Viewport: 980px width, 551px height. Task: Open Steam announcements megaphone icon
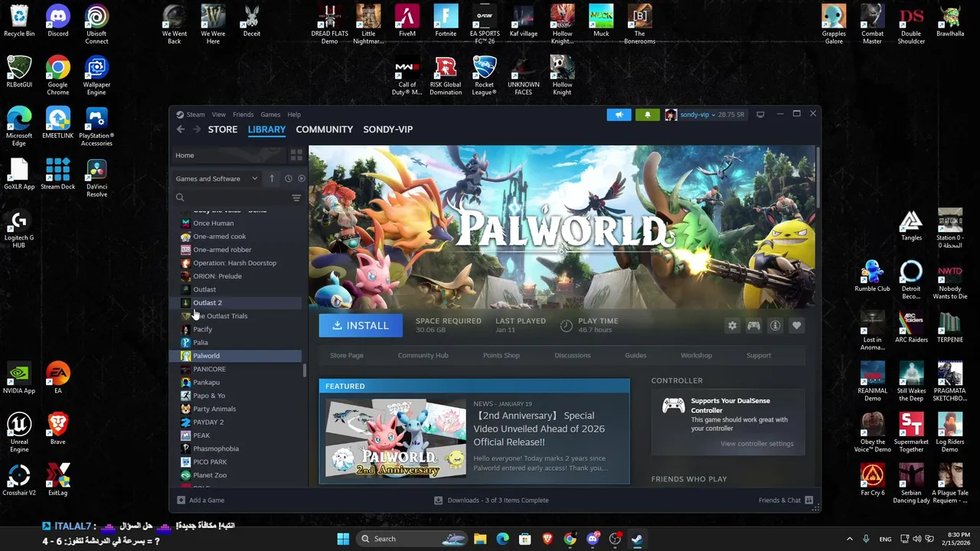tap(619, 115)
